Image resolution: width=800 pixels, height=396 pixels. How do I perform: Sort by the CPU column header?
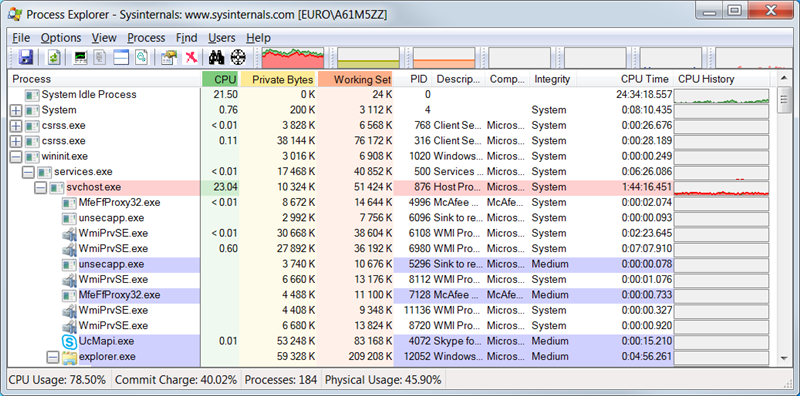[x=221, y=79]
